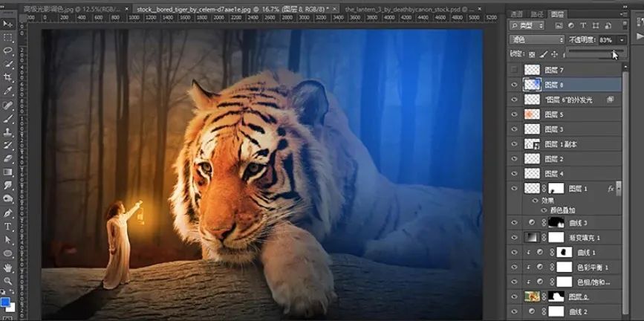Select the Horizontal Type tool
The image size is (644, 321).
coord(8,227)
